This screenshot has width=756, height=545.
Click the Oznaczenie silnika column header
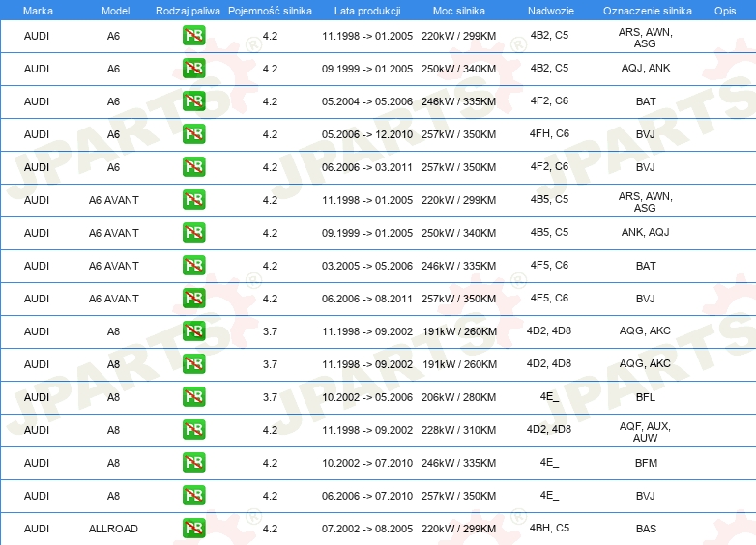(648, 11)
